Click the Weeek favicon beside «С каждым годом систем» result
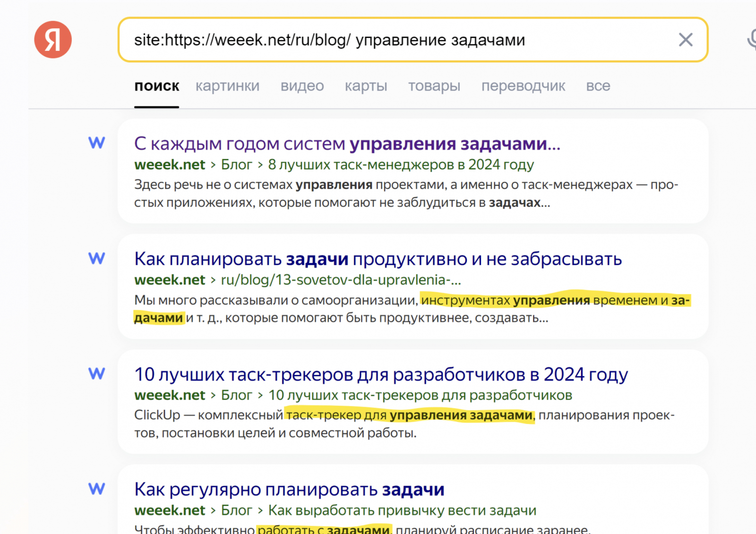The image size is (756, 534). click(97, 143)
